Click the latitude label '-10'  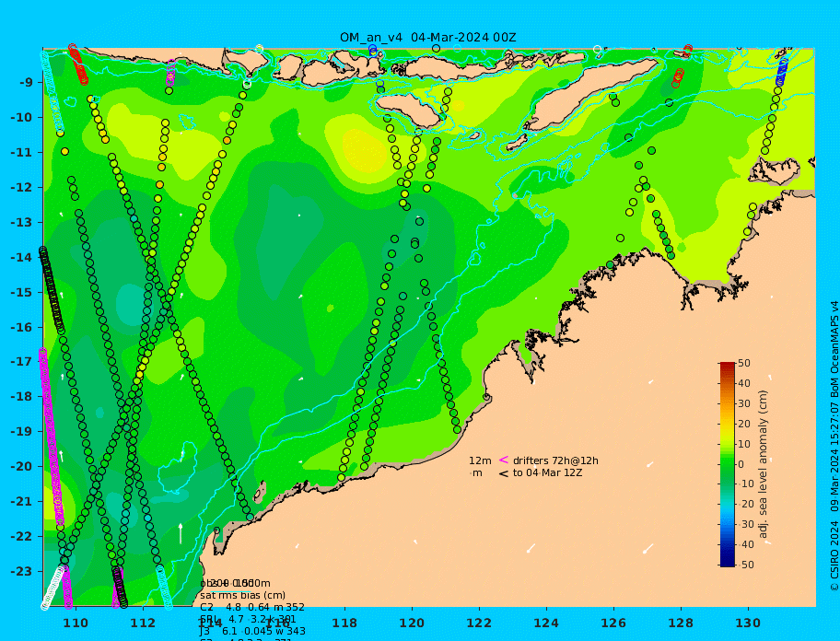coord(21,117)
